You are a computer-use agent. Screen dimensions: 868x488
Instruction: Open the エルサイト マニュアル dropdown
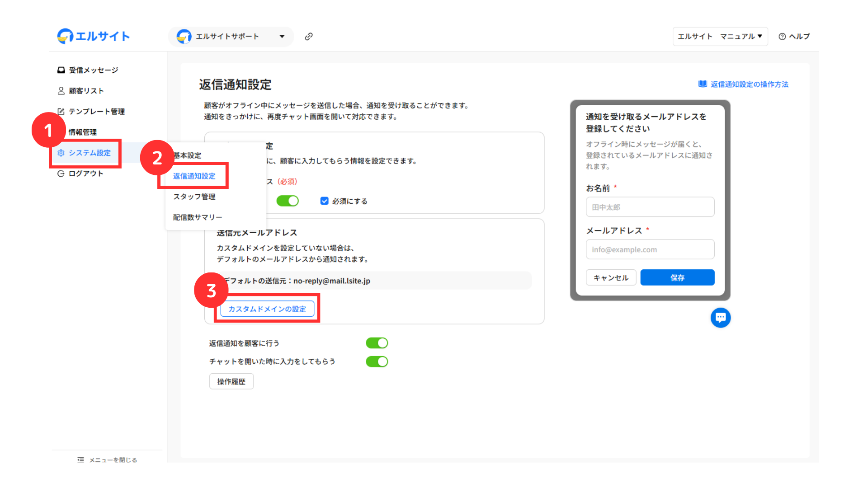click(720, 37)
